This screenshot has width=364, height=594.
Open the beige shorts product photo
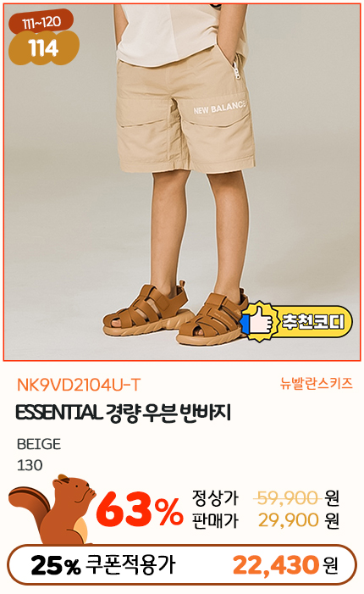182,182
